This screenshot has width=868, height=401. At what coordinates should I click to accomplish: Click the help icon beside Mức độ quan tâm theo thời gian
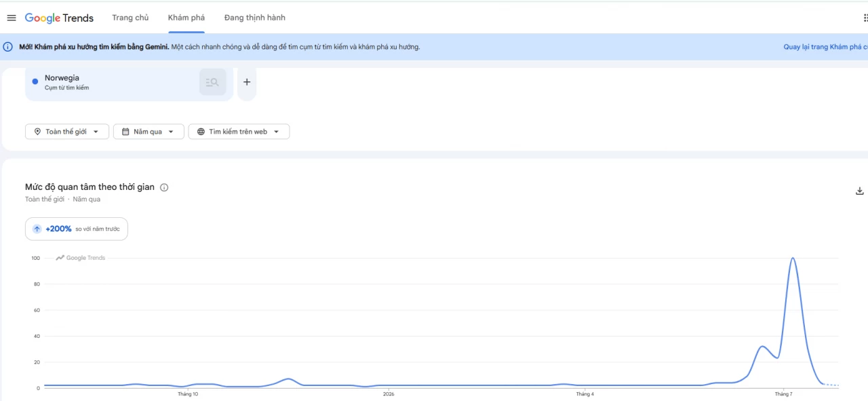pyautogui.click(x=164, y=187)
